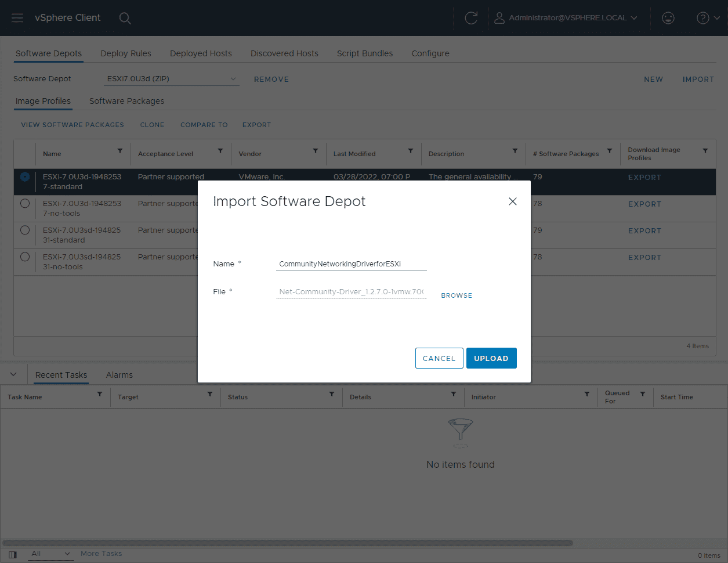
Task: Click the 'No items found' text
Action: (461, 464)
